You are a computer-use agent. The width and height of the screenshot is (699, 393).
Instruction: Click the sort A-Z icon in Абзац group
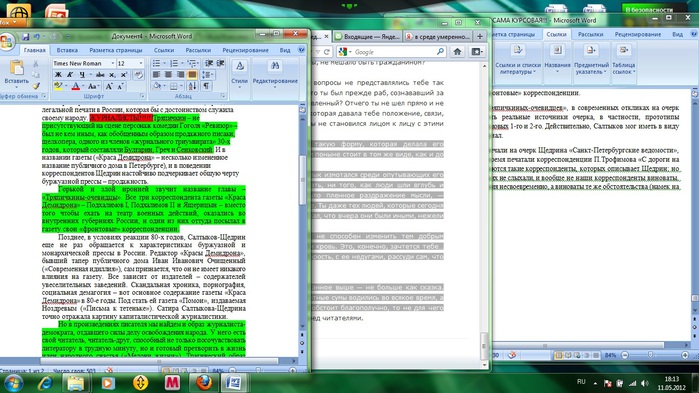[192, 86]
